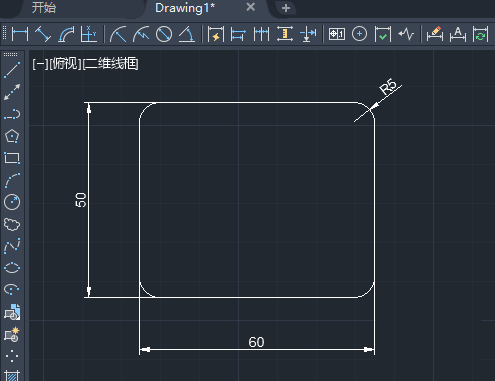Click the Dimension Edit tool

point(435,34)
